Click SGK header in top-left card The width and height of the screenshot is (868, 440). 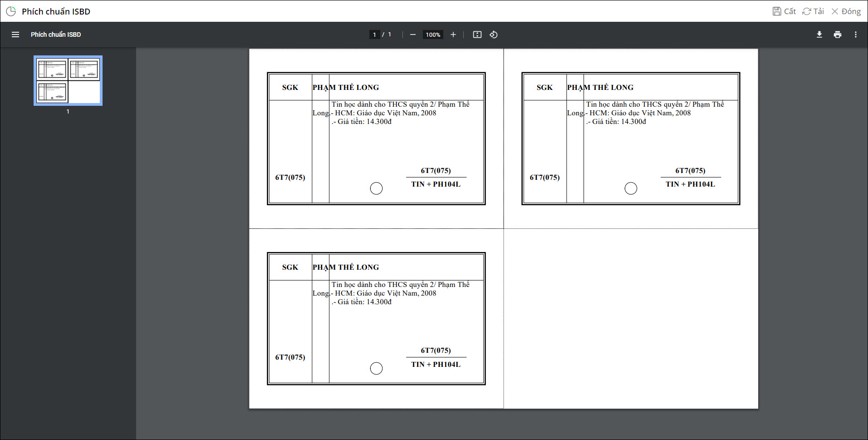290,87
